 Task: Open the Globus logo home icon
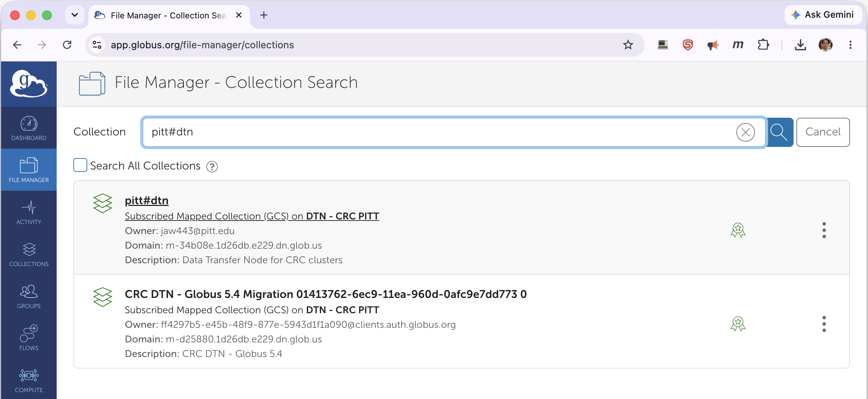pyautogui.click(x=29, y=84)
